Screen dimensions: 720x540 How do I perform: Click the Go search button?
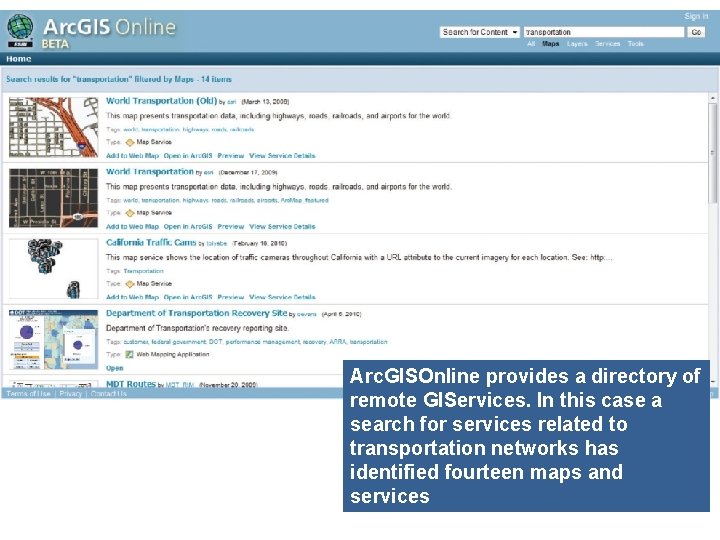pos(696,32)
